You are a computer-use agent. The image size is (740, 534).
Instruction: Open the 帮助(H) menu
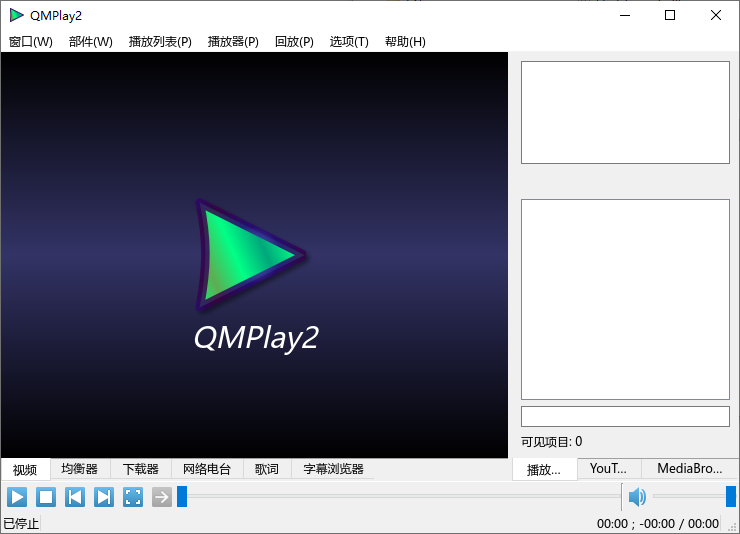(x=405, y=42)
